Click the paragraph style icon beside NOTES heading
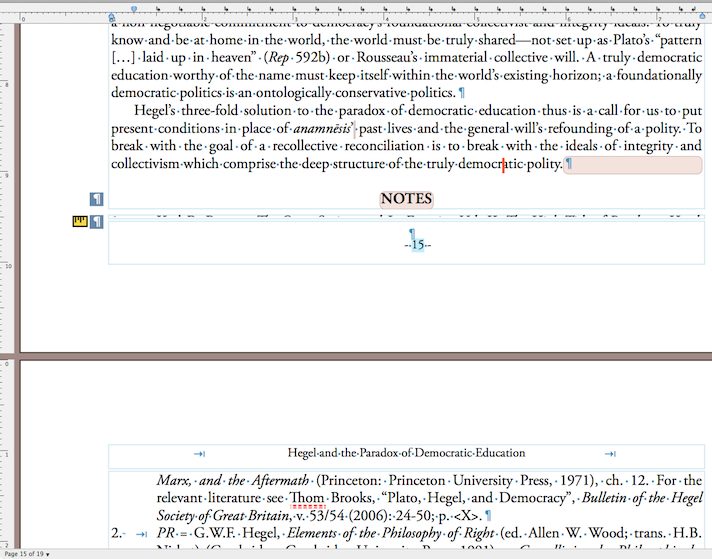This screenshot has height=559, width=712. (x=96, y=199)
